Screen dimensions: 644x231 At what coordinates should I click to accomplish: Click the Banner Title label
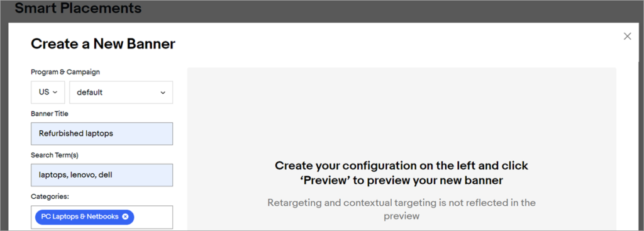click(x=50, y=113)
